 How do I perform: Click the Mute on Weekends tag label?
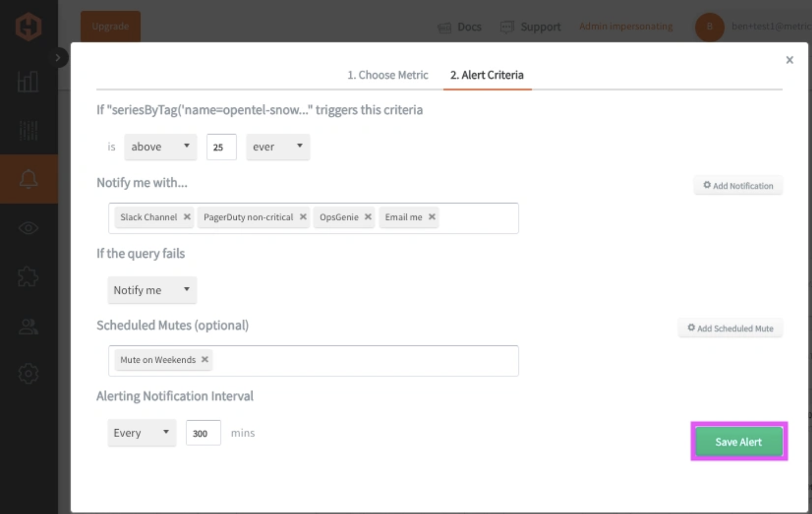(157, 360)
